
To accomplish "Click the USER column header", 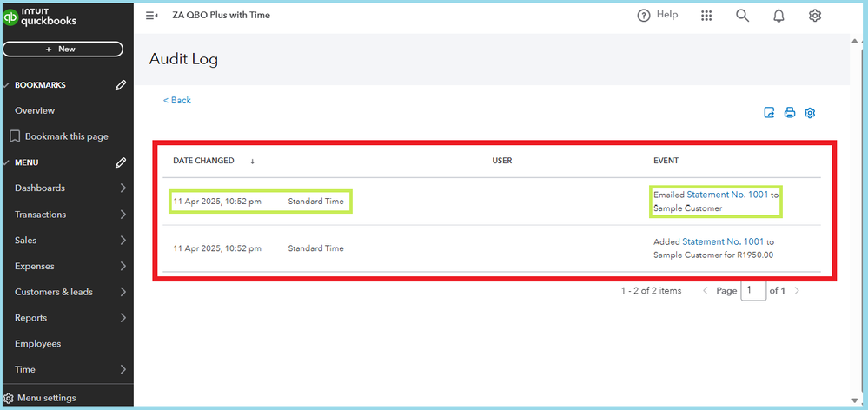I will [x=502, y=161].
